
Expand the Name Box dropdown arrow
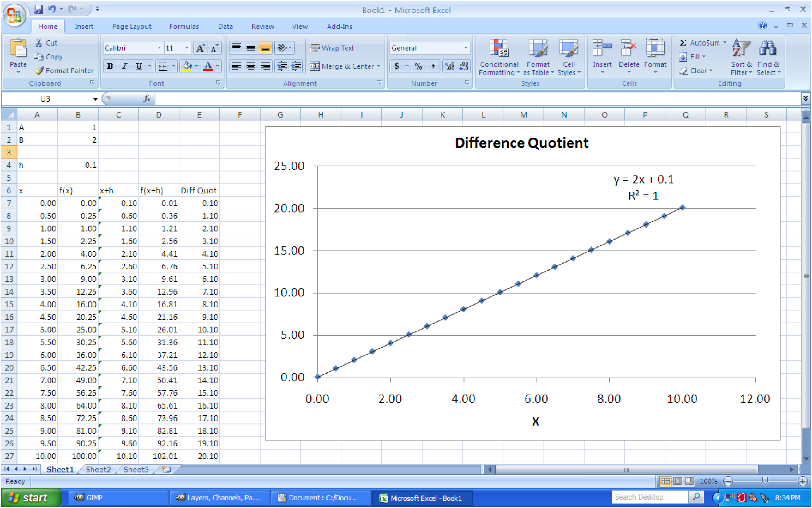click(95, 99)
